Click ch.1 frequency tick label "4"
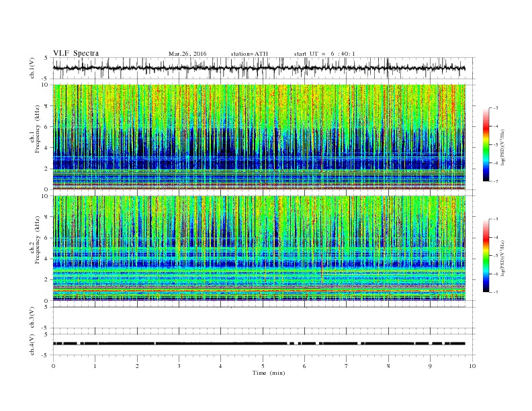Image resolution: width=532 pixels, height=411 pixels. click(x=46, y=148)
